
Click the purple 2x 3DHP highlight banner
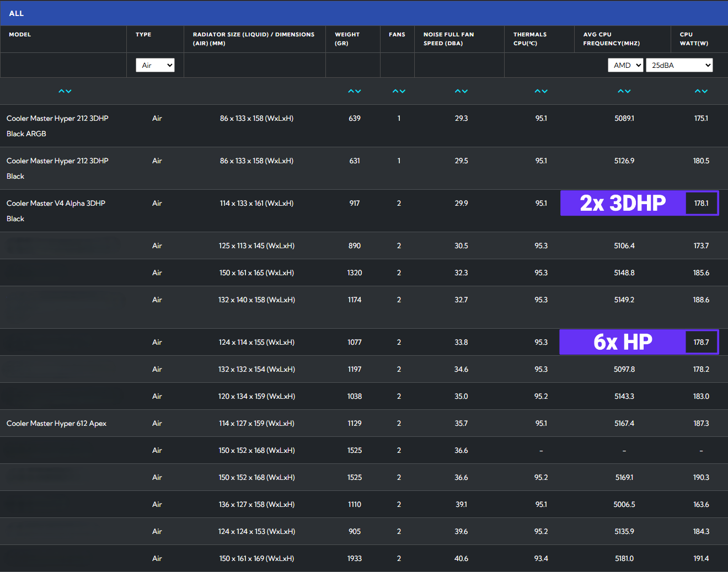tap(623, 204)
